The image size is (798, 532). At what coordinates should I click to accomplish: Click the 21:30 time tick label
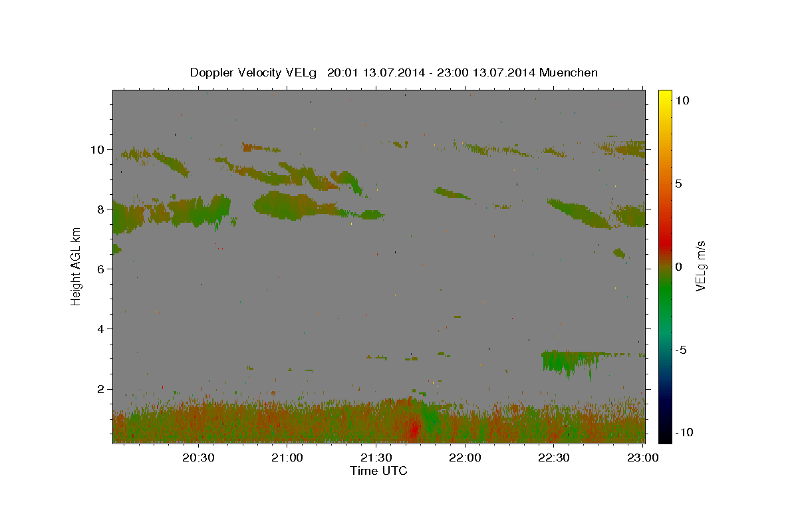pyautogui.click(x=376, y=458)
